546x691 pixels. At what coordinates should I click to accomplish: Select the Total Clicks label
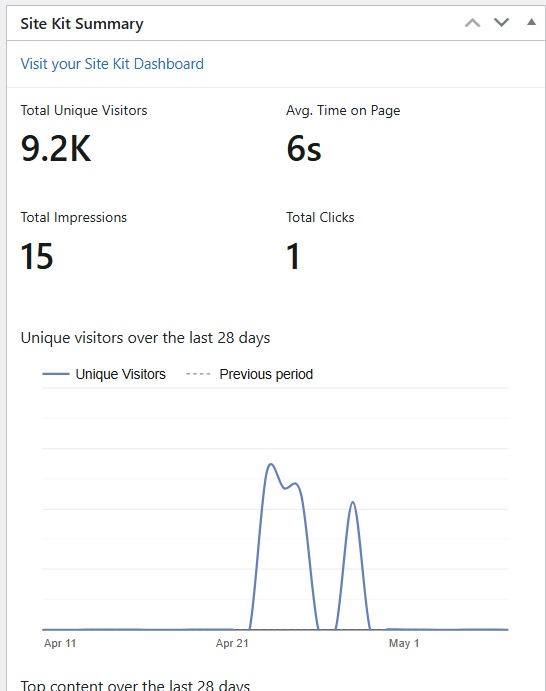pyautogui.click(x=320, y=217)
